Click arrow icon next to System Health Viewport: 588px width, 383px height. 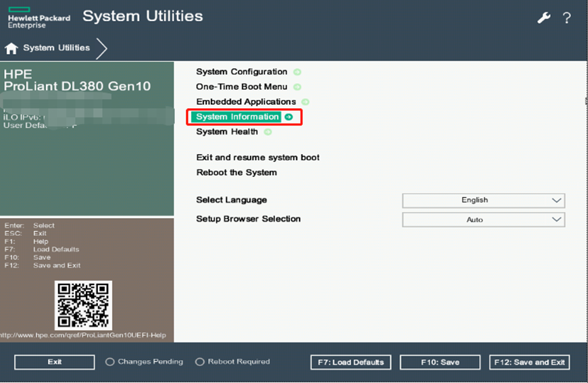click(x=268, y=132)
